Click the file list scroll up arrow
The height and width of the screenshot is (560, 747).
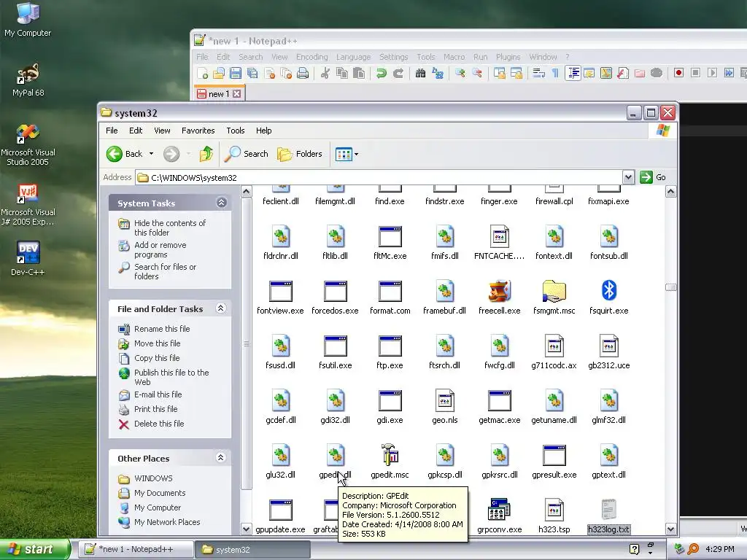671,192
